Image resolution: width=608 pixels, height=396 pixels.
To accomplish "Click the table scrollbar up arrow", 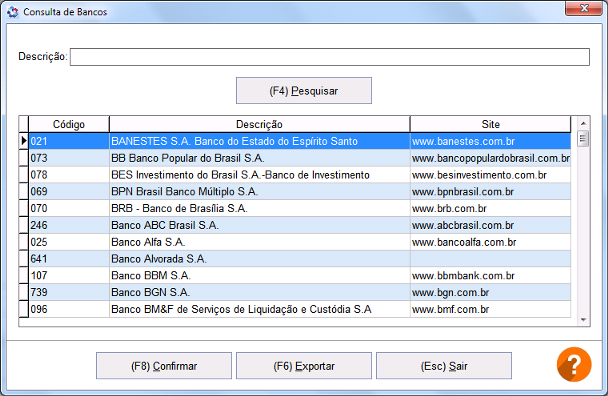I will pyautogui.click(x=583, y=124).
